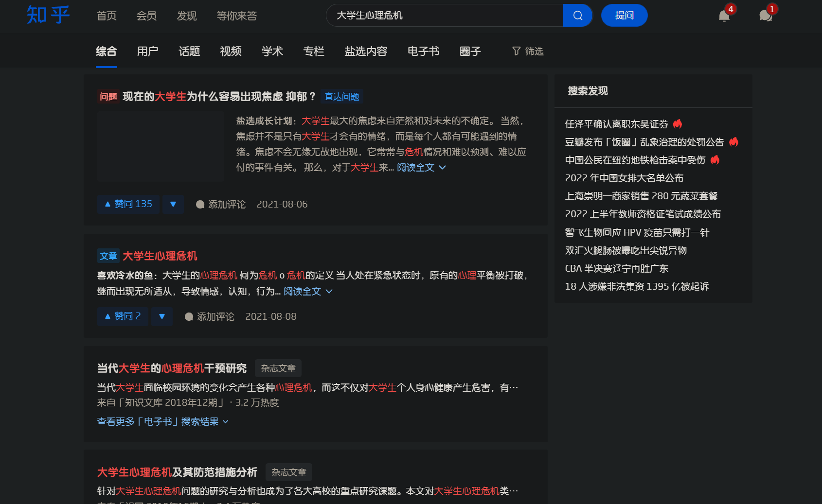This screenshot has height=504, width=822.
Task: Open the 等你来答 menu item
Action: point(236,16)
